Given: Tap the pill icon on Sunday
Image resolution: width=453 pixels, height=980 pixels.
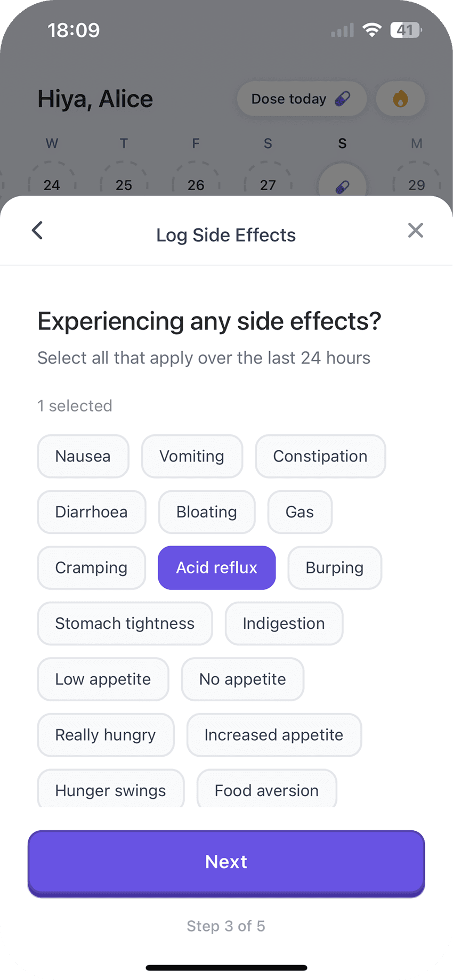Looking at the screenshot, I should pos(342,185).
